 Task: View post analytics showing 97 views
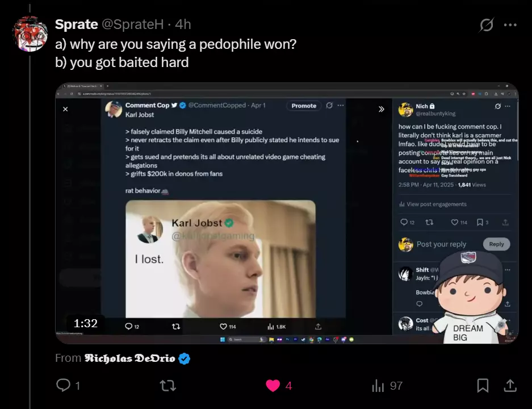click(387, 386)
